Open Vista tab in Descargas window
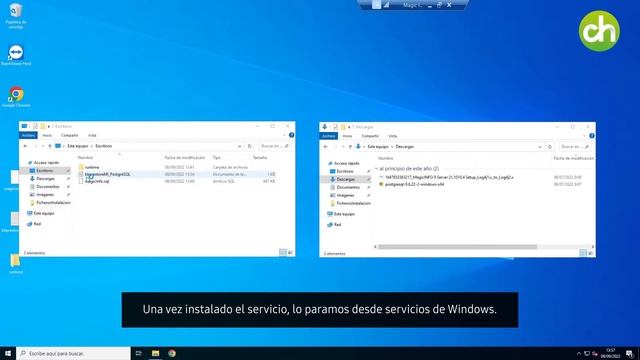640x360 pixels. click(393, 136)
